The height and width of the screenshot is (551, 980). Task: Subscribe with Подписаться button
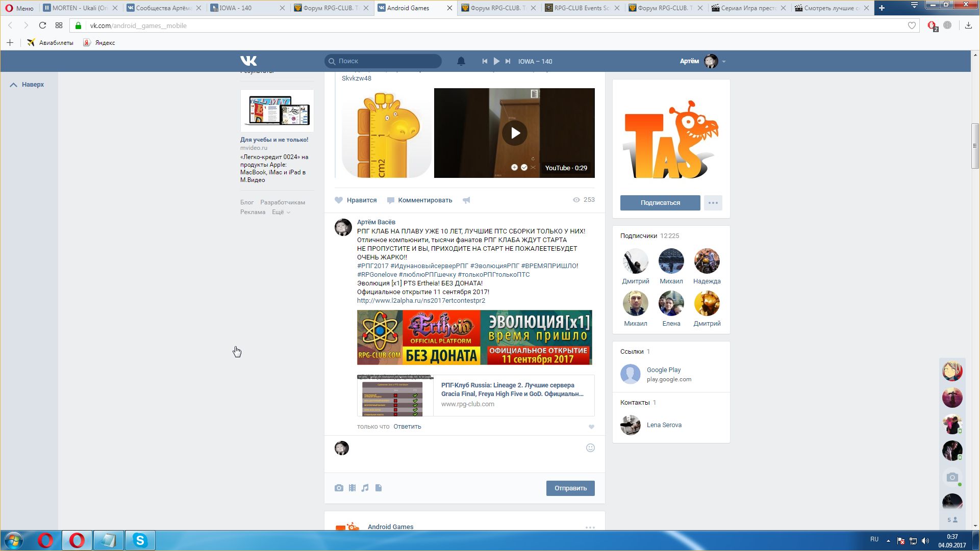(x=660, y=203)
